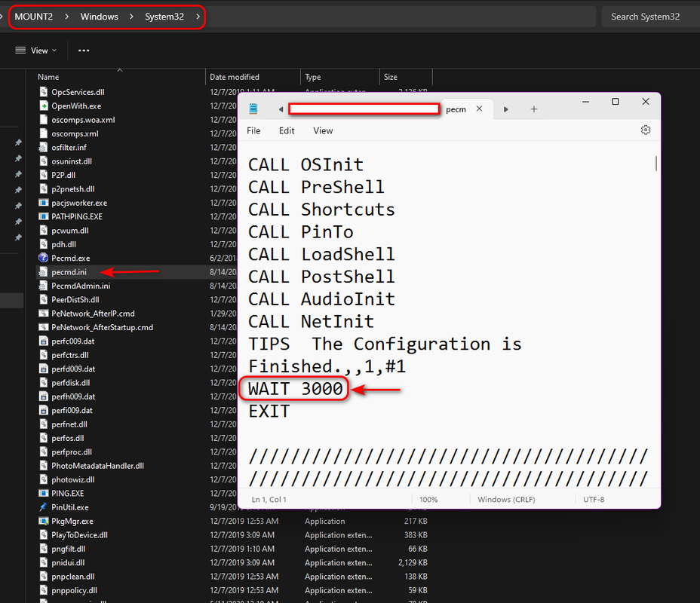Sort by Name column header
This screenshot has height=603, width=700.
48,77
